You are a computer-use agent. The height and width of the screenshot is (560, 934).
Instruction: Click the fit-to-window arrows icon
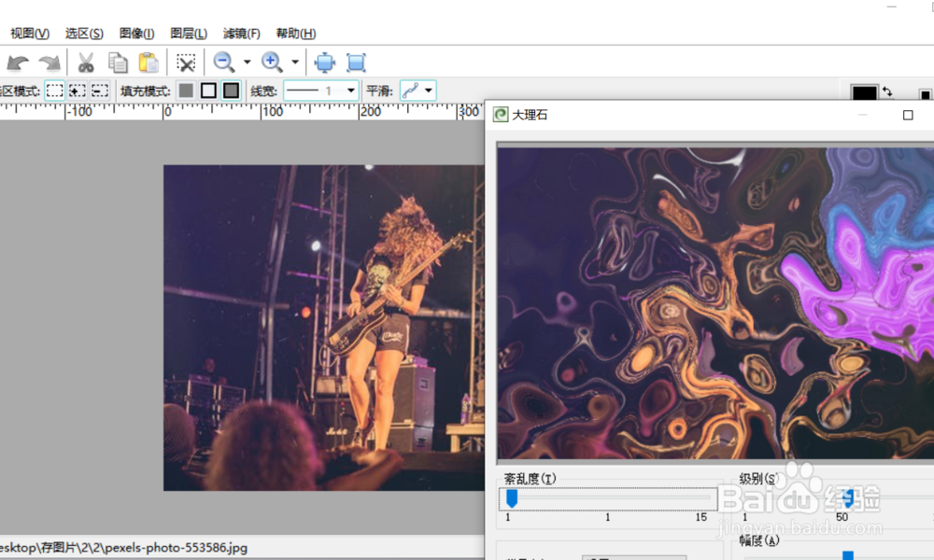[325, 63]
